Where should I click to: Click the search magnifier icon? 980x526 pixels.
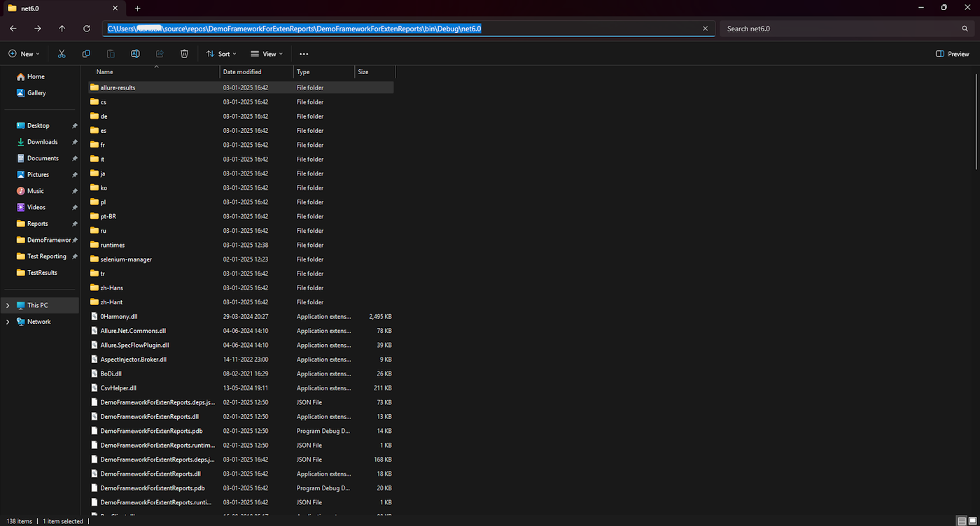pyautogui.click(x=965, y=29)
